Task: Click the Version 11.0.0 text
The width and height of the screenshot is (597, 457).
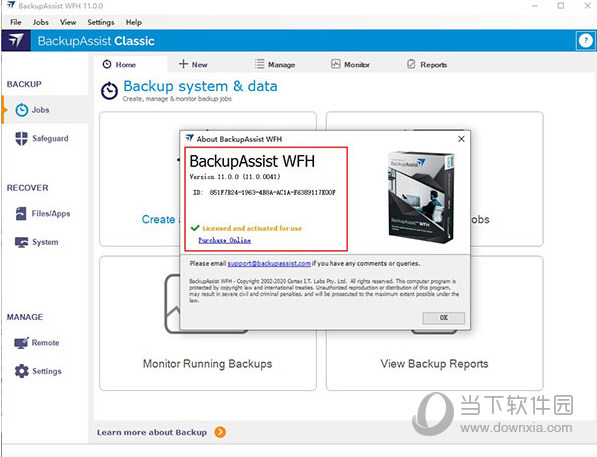Action: 235,177
